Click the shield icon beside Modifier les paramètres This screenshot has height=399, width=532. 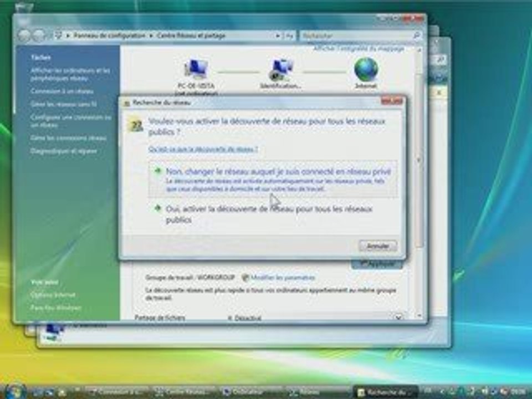click(245, 278)
